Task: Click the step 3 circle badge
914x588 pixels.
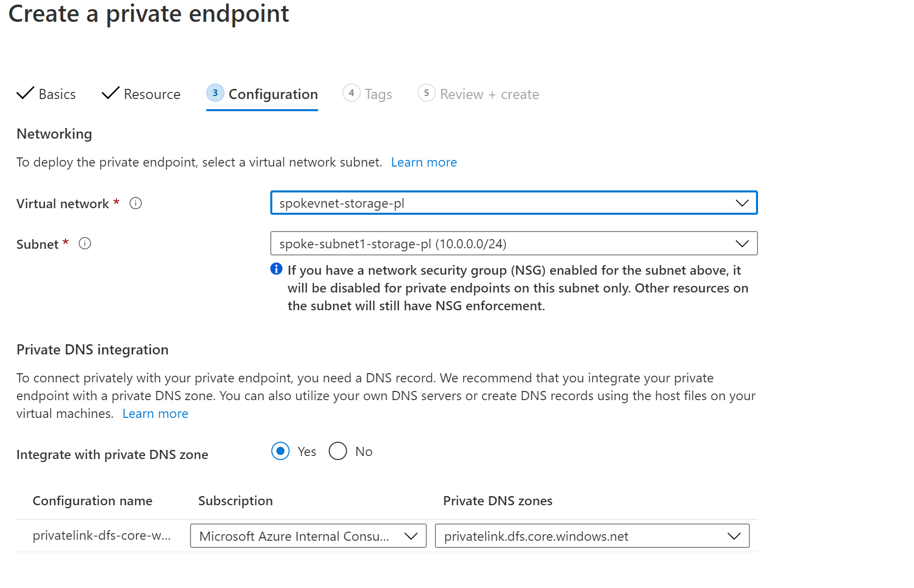Action: (x=215, y=93)
